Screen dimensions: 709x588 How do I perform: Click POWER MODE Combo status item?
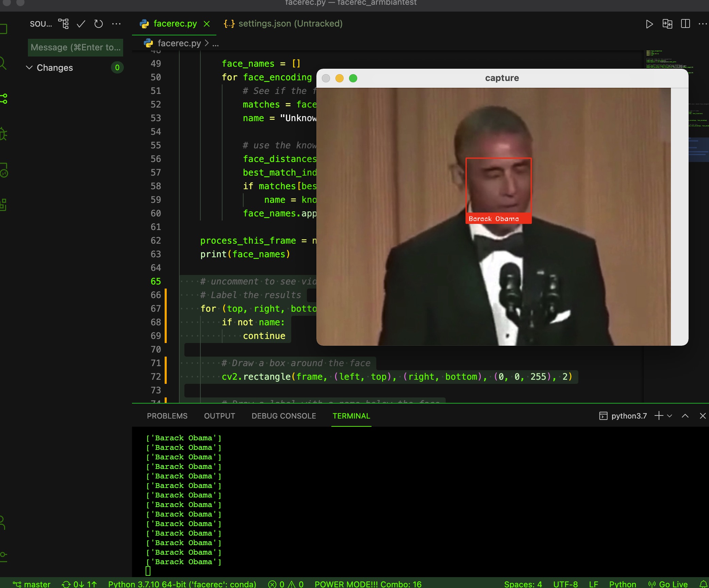(x=368, y=584)
